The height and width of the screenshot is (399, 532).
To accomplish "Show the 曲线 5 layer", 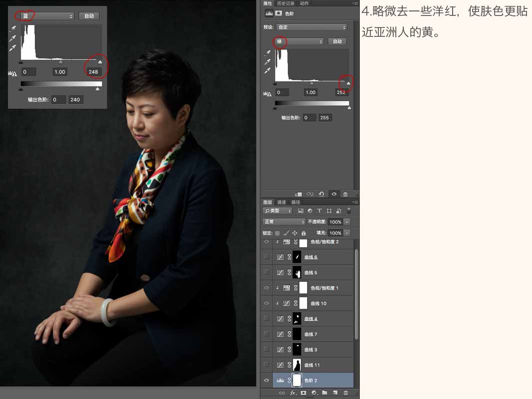I will tap(266, 272).
